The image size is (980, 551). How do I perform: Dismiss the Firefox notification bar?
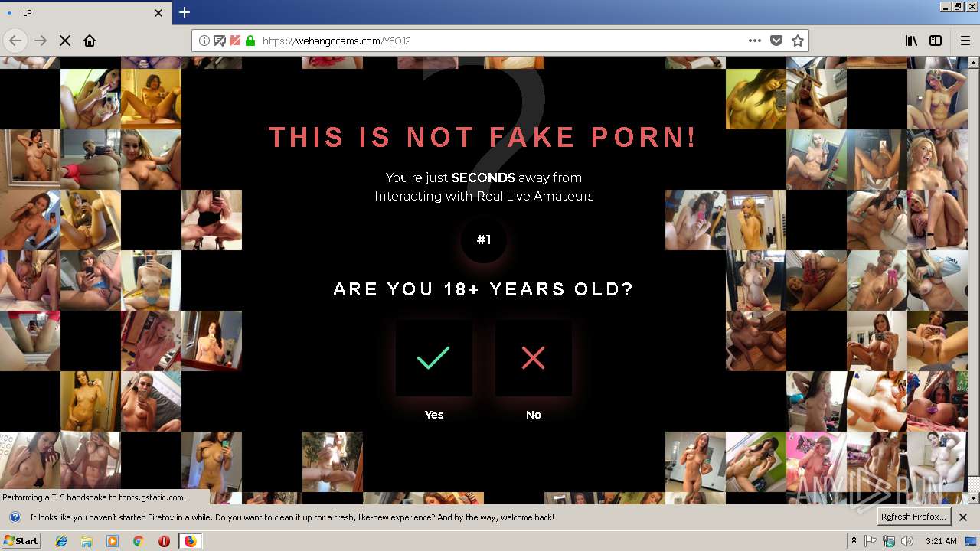tap(963, 517)
